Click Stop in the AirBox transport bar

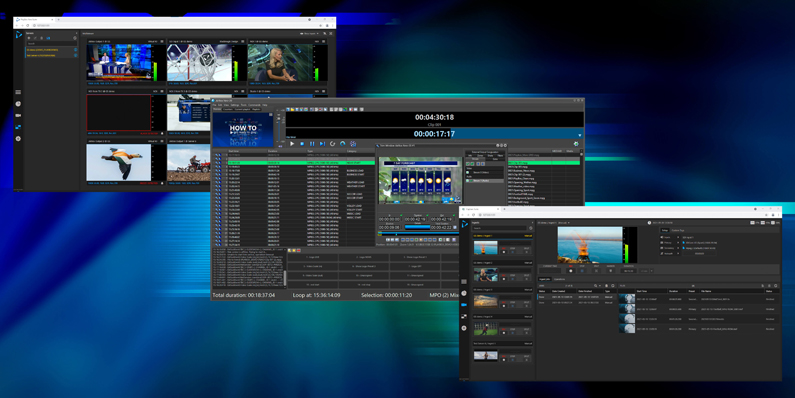click(x=302, y=144)
